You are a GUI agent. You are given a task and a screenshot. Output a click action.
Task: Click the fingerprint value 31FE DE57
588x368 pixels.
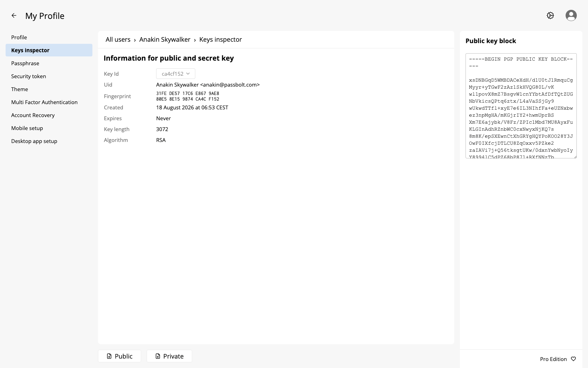[188, 96]
